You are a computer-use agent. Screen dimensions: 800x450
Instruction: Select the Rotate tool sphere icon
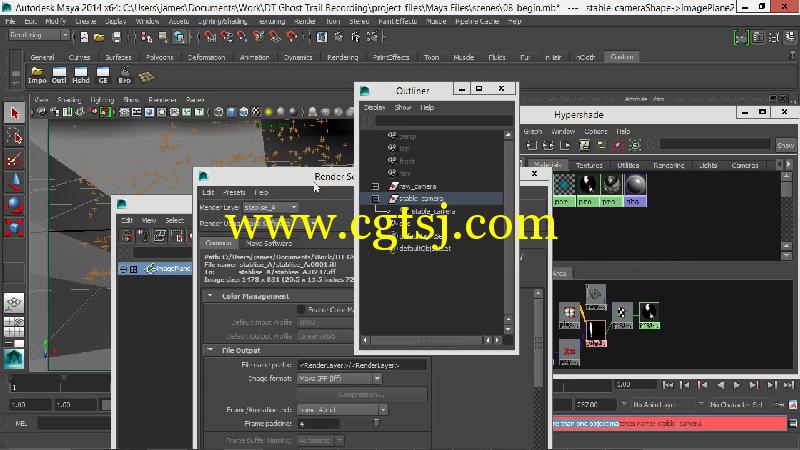[14, 205]
